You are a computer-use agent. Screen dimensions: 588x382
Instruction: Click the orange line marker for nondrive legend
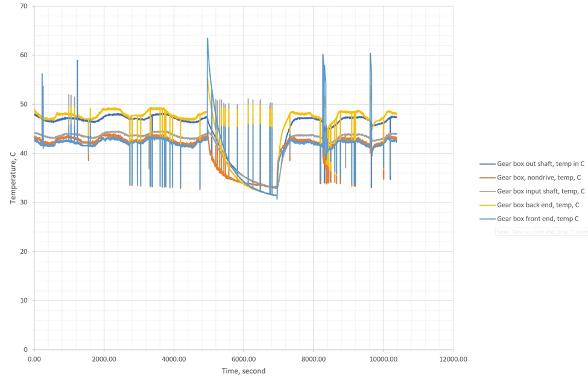pyautogui.click(x=487, y=178)
